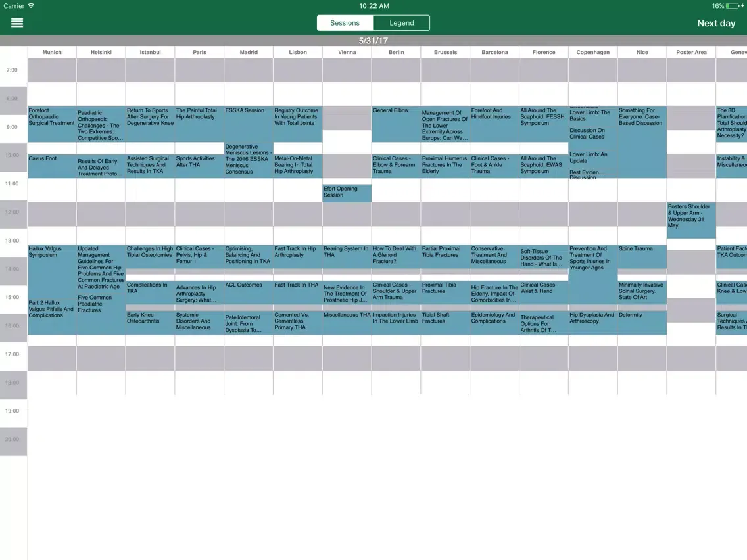Image resolution: width=747 pixels, height=560 pixels.
Task: Open ACL Outcomes session
Action: [x=249, y=292]
